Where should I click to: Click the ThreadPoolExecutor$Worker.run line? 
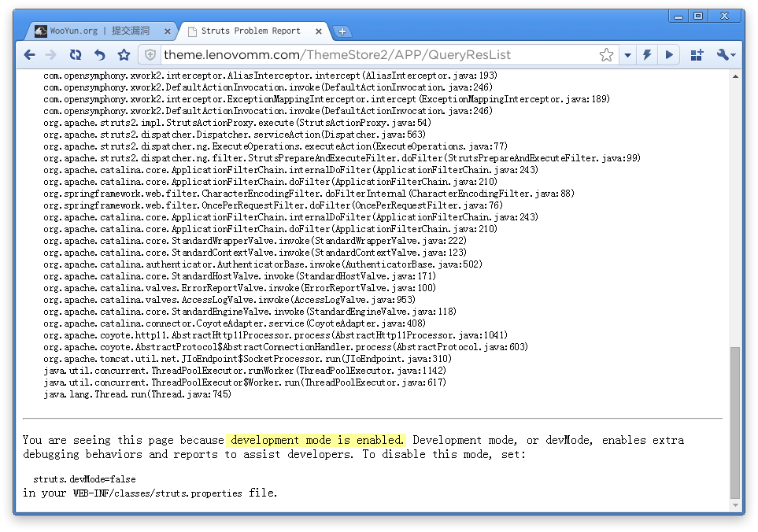click(245, 382)
